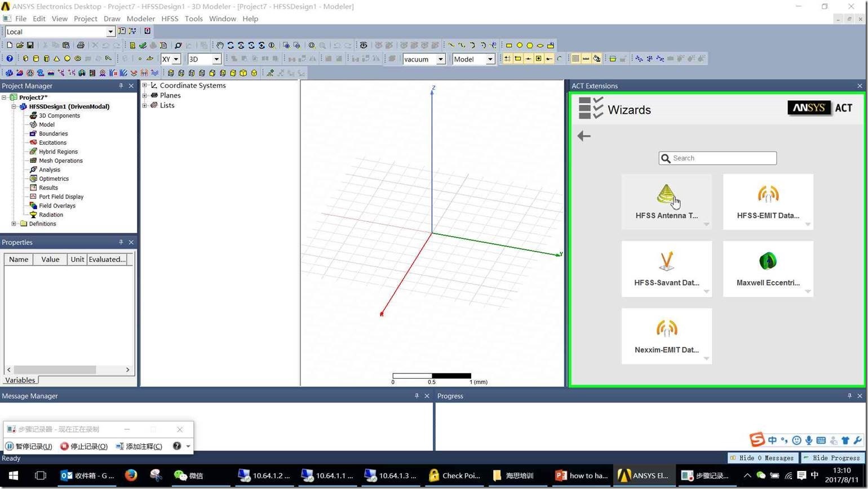This screenshot has width=868, height=489.
Task: Select the Draw line tool
Action: (451, 45)
